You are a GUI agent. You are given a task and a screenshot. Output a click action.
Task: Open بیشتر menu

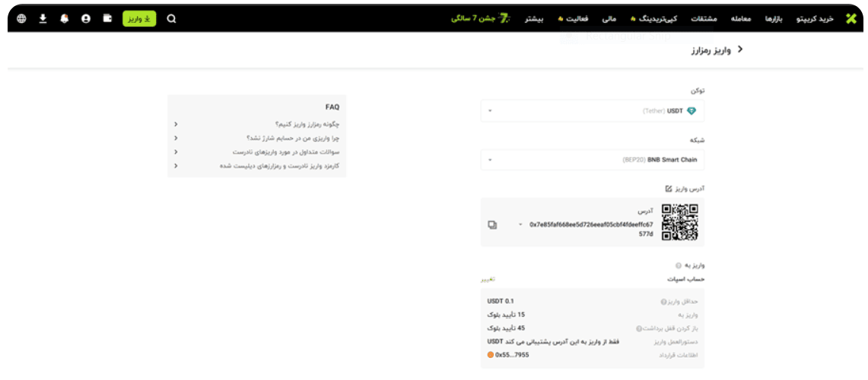(x=534, y=19)
